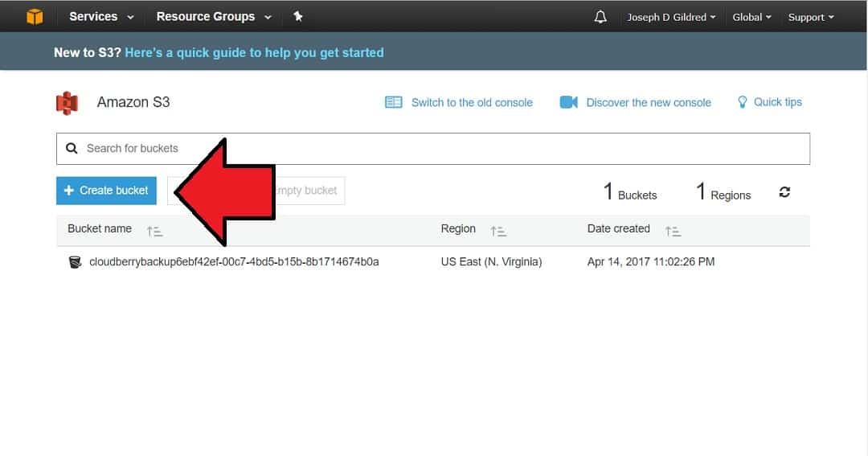The height and width of the screenshot is (456, 868).
Task: Open the Services menu
Action: point(101,17)
